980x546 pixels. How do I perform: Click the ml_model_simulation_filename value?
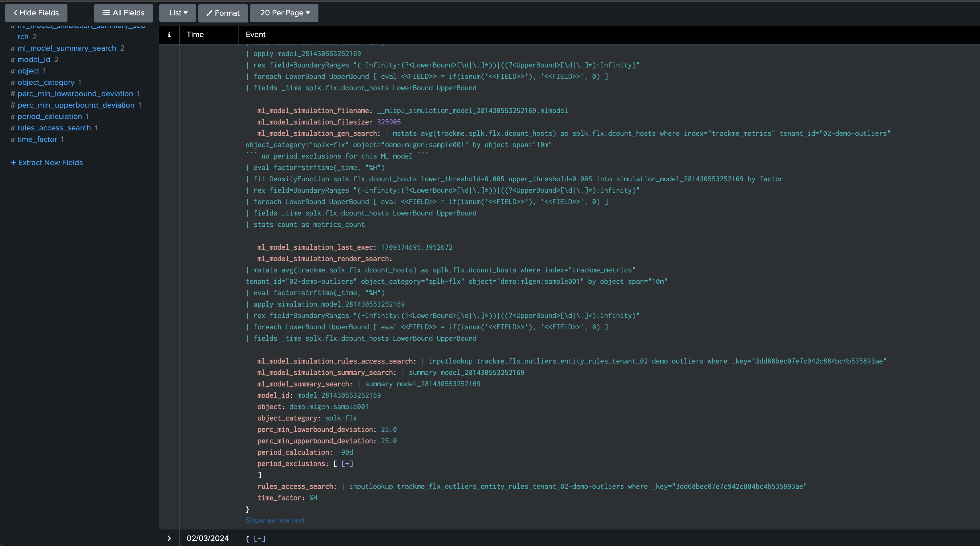point(472,111)
